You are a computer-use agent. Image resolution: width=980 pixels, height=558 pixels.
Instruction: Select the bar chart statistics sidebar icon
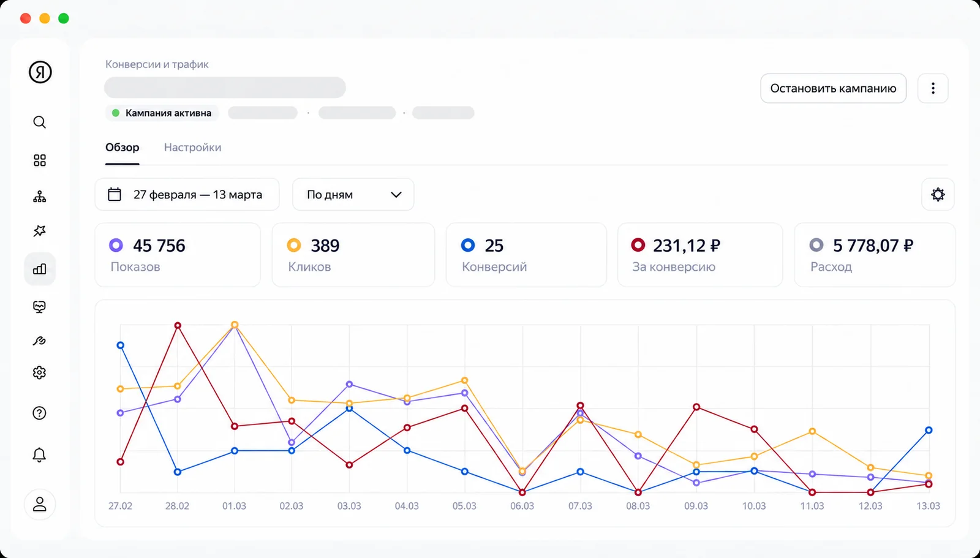tap(40, 269)
